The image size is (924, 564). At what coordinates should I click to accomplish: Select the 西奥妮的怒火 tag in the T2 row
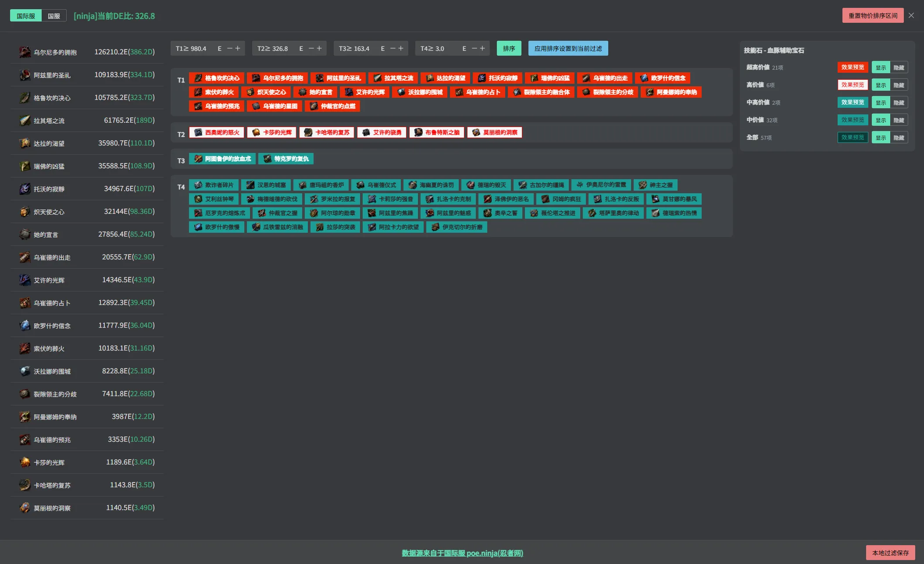217,132
